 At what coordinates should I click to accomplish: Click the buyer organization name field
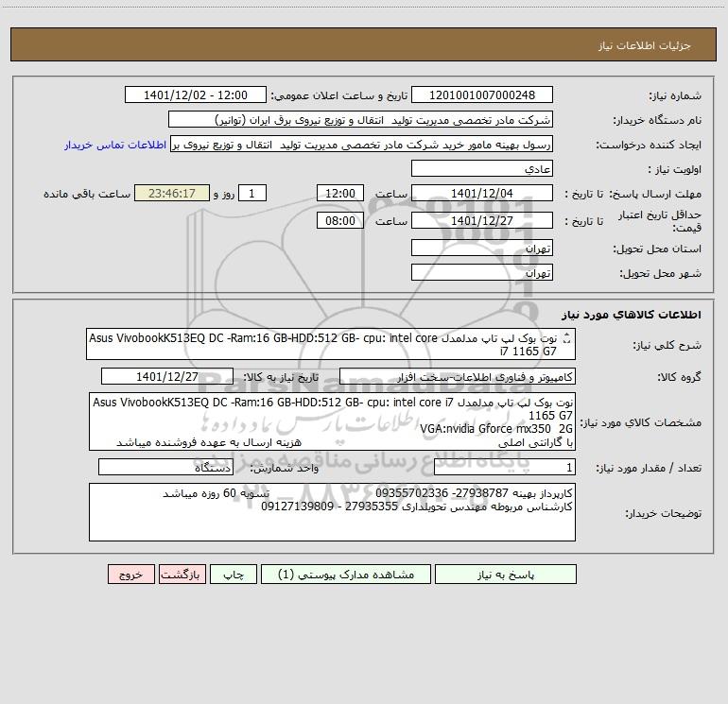360,119
